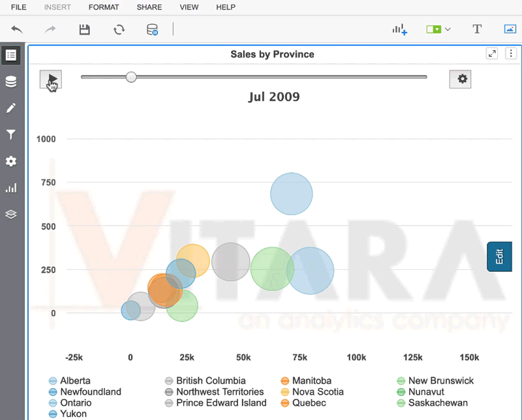
Task: Click the Undo arrow in toolbar
Action: click(17, 29)
